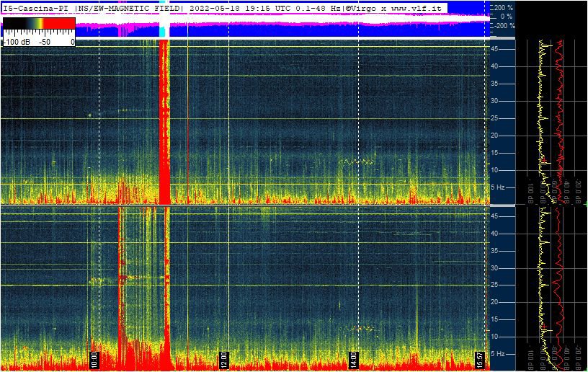Viewport: 588px width, 372px height.
Task: Click the red spectrum trace in lower graph
Action: [556, 288]
